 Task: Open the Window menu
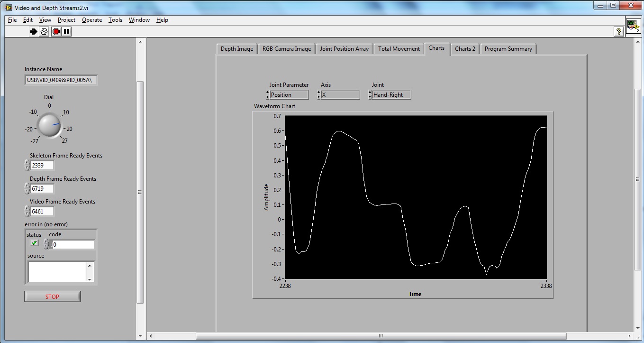coord(139,20)
